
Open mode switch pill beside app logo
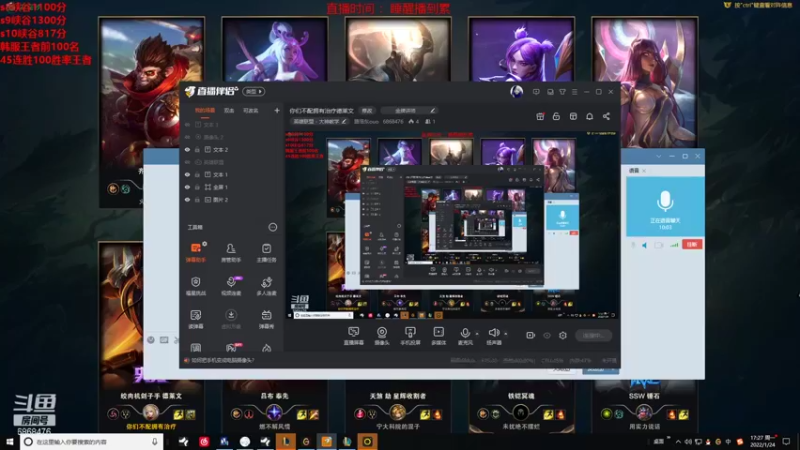click(254, 91)
